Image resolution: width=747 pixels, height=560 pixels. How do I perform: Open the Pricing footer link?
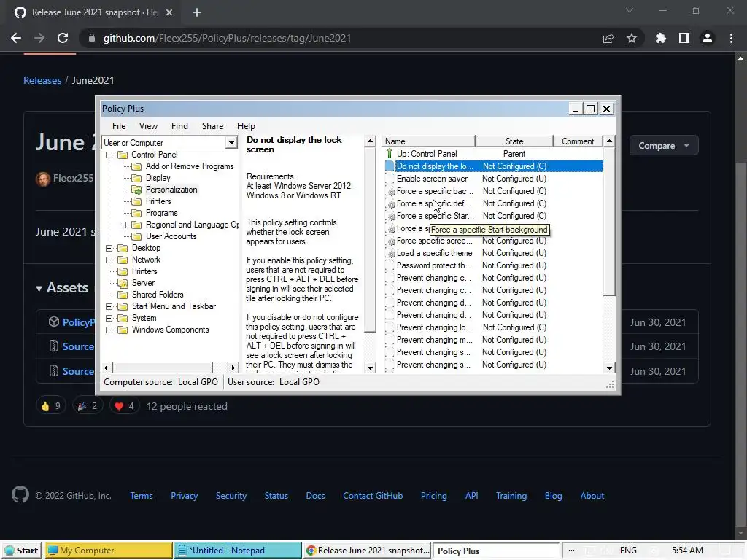(433, 496)
